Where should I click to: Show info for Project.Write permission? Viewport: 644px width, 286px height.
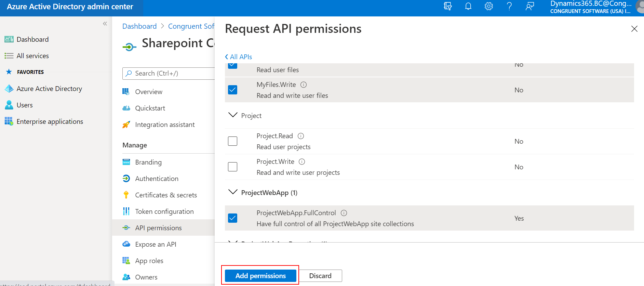click(302, 161)
